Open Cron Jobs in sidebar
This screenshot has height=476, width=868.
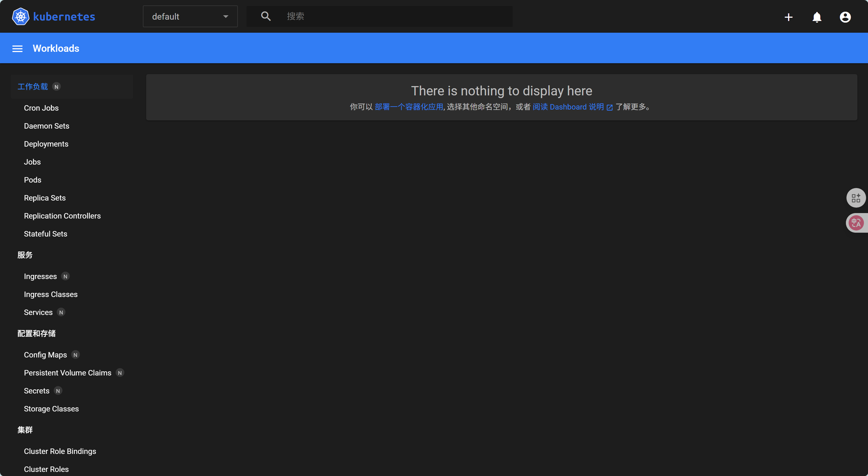pos(41,108)
